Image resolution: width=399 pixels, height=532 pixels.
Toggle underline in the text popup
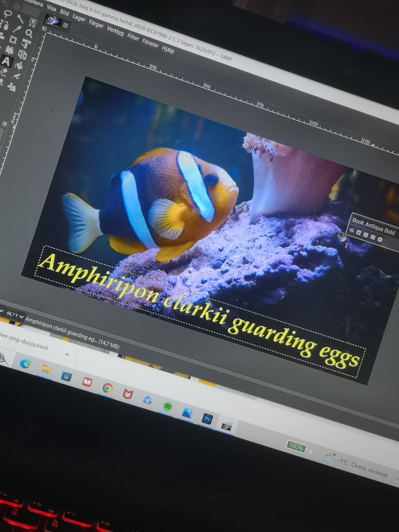(373, 237)
